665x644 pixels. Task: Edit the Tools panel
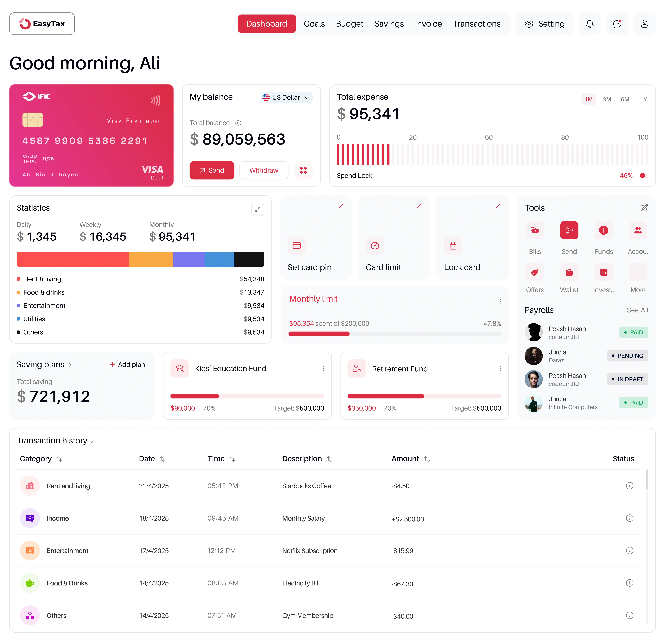coord(644,208)
